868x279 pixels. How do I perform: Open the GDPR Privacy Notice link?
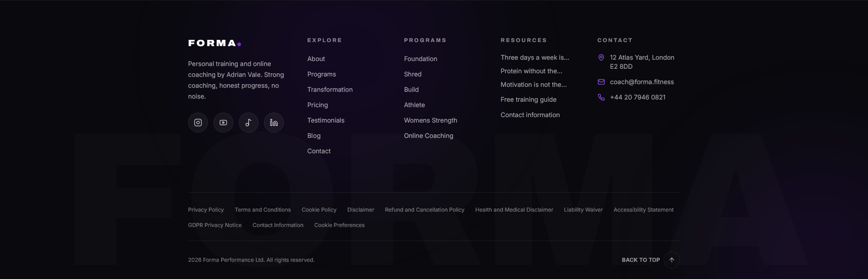click(x=215, y=225)
